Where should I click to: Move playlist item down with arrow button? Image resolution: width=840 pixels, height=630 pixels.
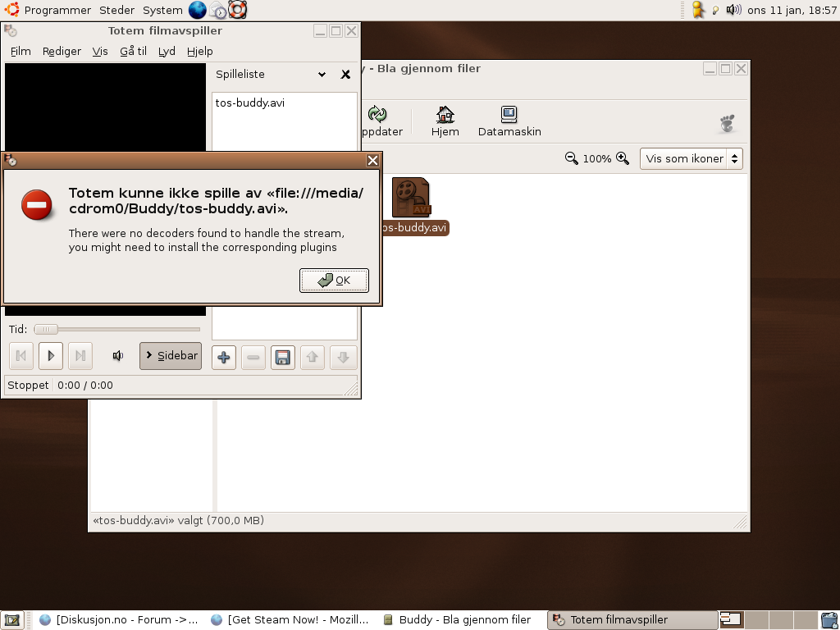pos(344,358)
